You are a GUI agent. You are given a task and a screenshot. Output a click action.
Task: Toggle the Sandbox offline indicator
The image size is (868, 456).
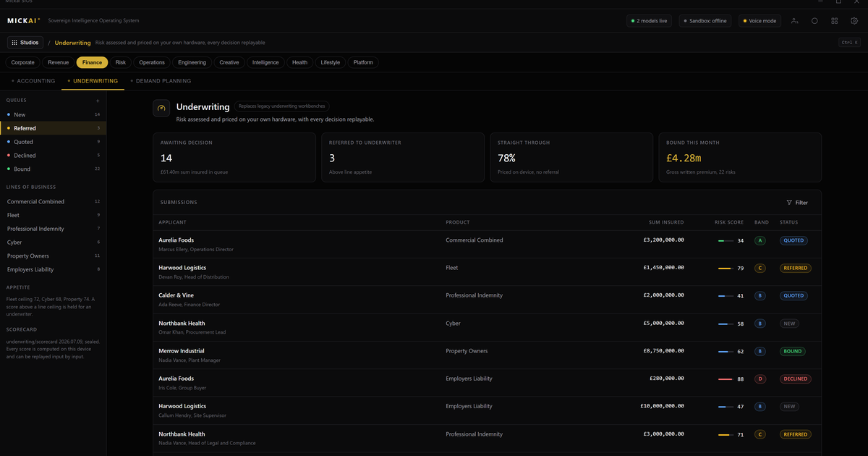pos(705,21)
